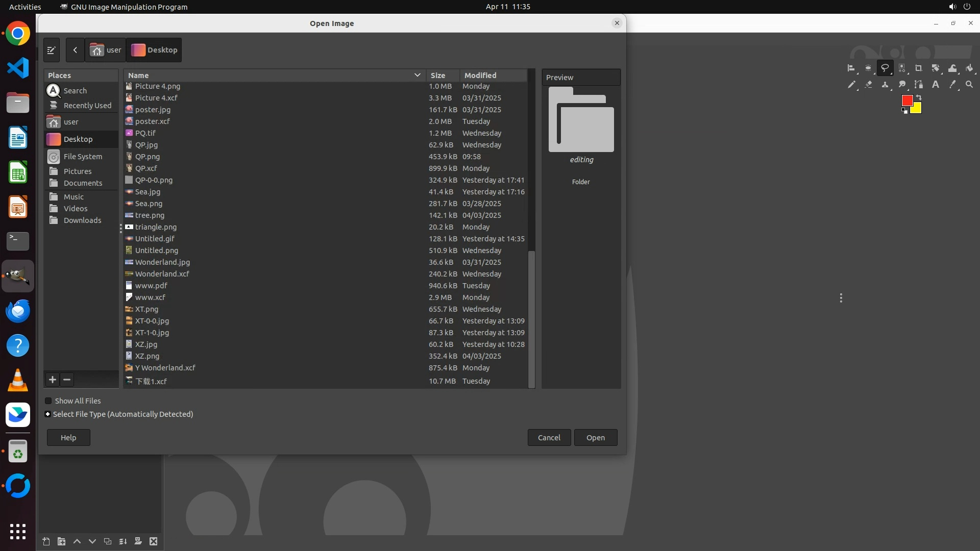Select the Eraser tool

(x=868, y=85)
